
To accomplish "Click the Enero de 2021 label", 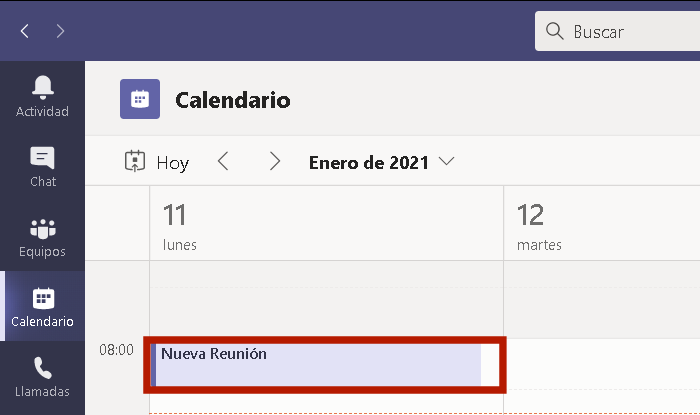I will [369, 162].
